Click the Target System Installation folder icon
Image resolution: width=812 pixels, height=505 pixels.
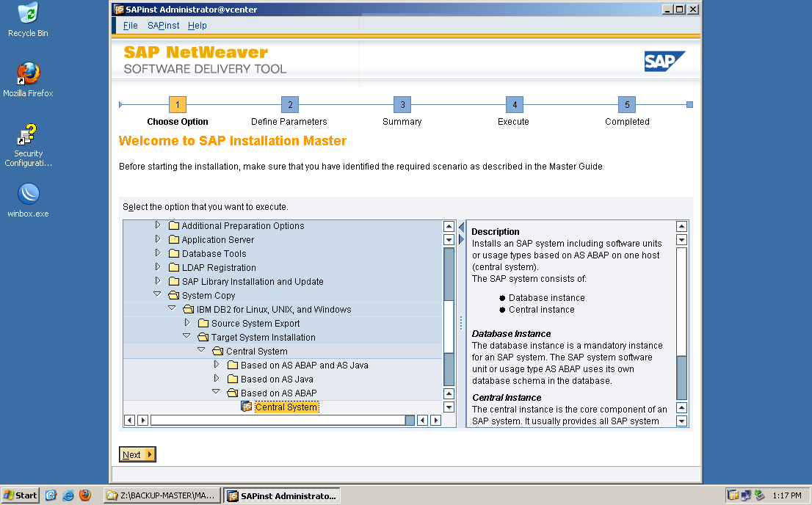[203, 337]
